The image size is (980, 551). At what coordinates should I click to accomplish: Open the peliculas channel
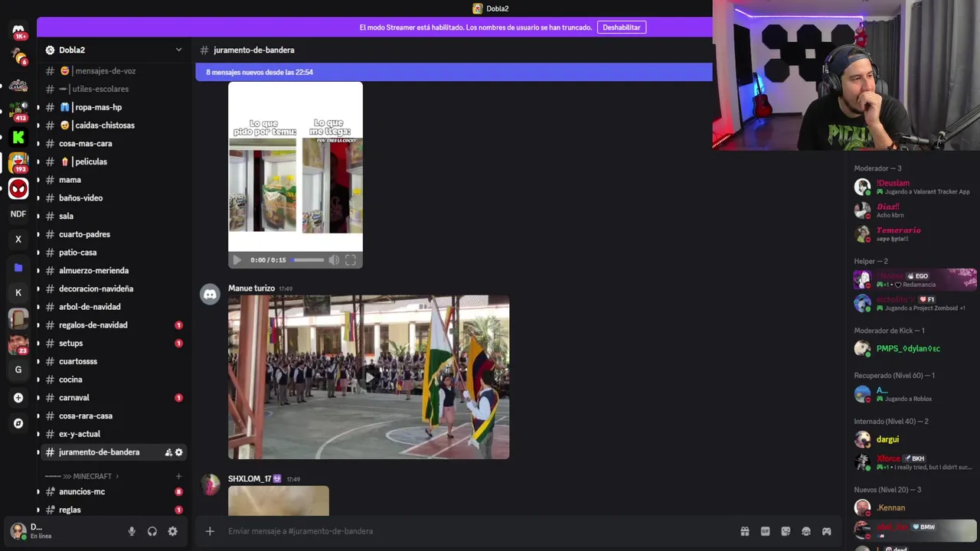pyautogui.click(x=114, y=161)
